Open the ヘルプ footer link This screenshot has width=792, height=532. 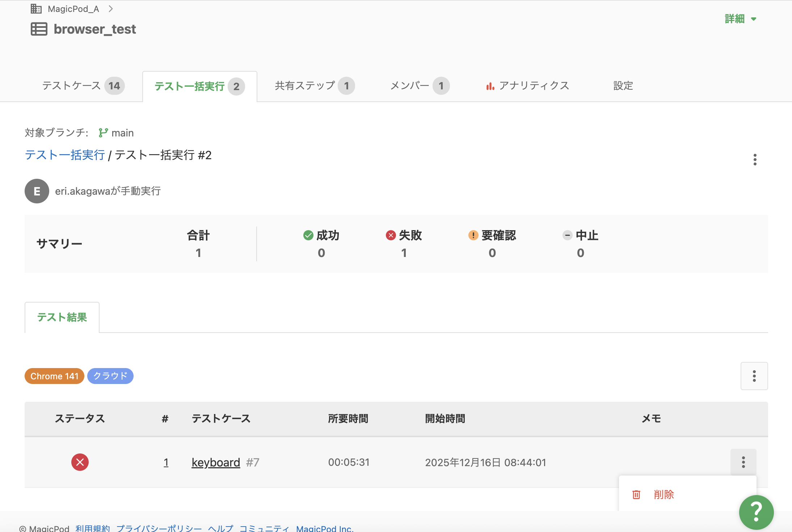coord(220,528)
